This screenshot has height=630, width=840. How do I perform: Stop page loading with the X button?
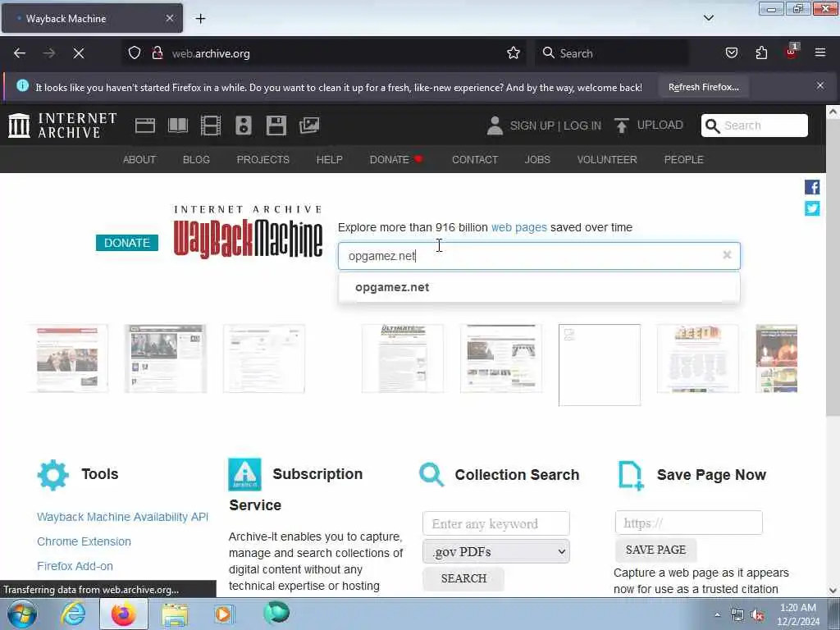coord(79,53)
